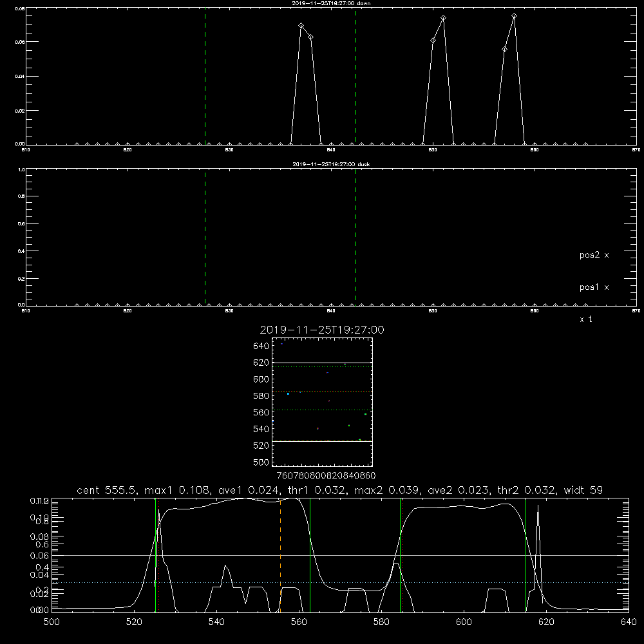644x644 pixels.
Task: Click the y-axis label '540' on image panel
Action: (x=261, y=429)
